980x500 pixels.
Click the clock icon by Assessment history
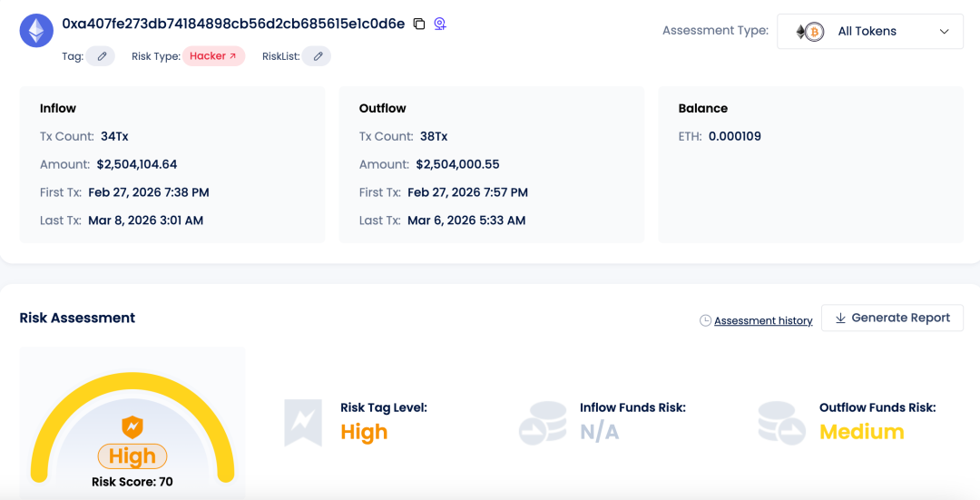point(705,320)
